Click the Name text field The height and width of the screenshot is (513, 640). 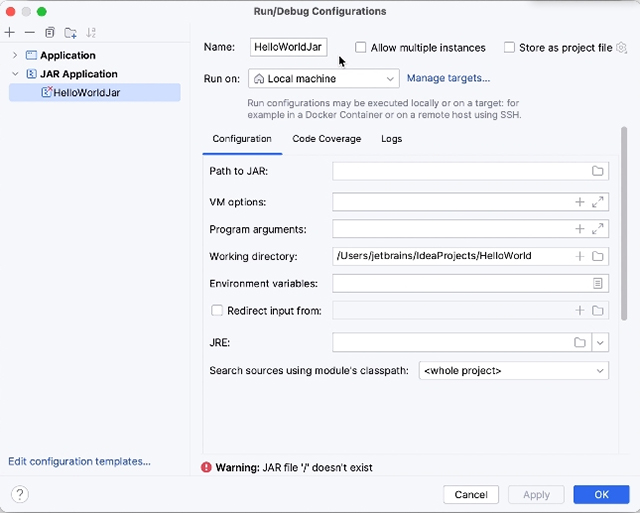[289, 47]
